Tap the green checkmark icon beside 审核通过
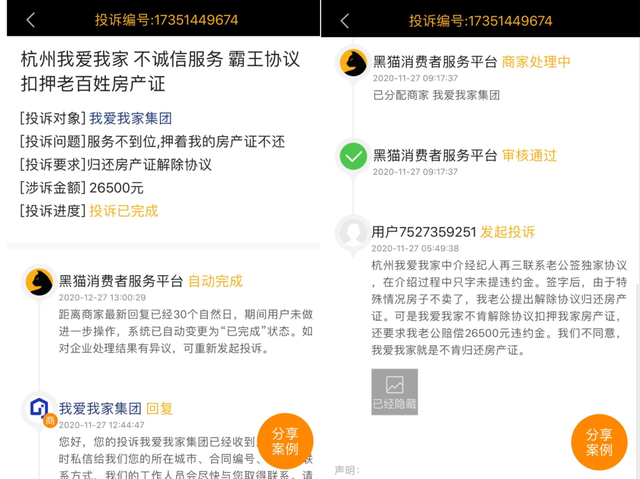640x479 pixels. click(353, 156)
